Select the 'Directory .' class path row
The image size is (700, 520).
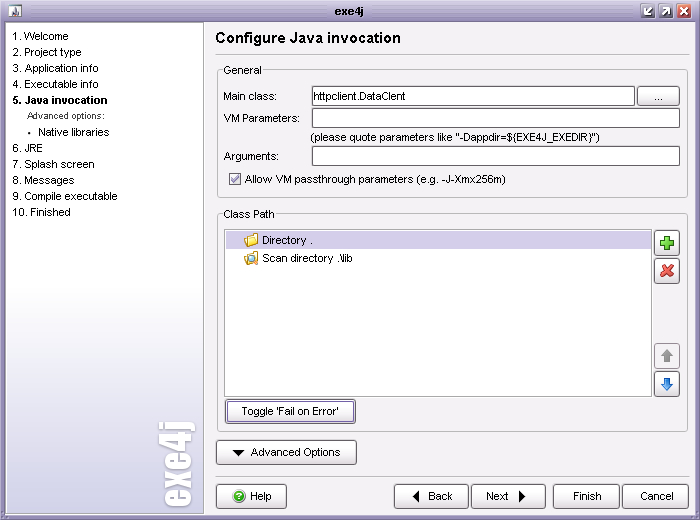coord(438,240)
